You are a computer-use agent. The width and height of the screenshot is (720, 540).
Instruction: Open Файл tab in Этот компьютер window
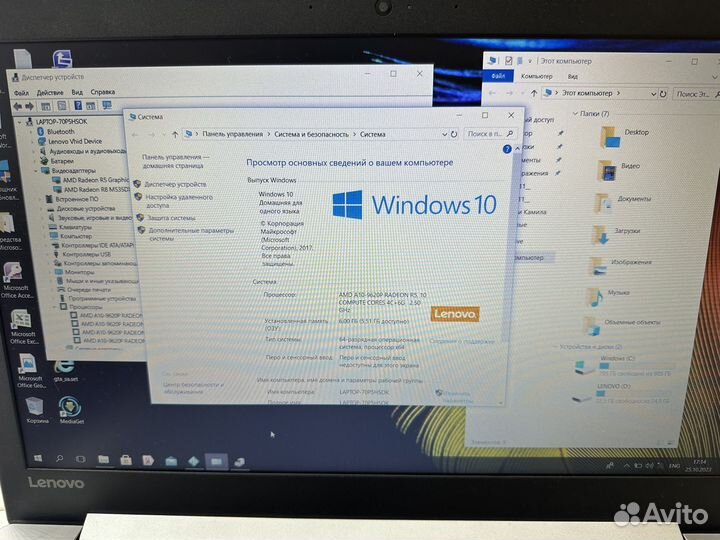pos(498,76)
